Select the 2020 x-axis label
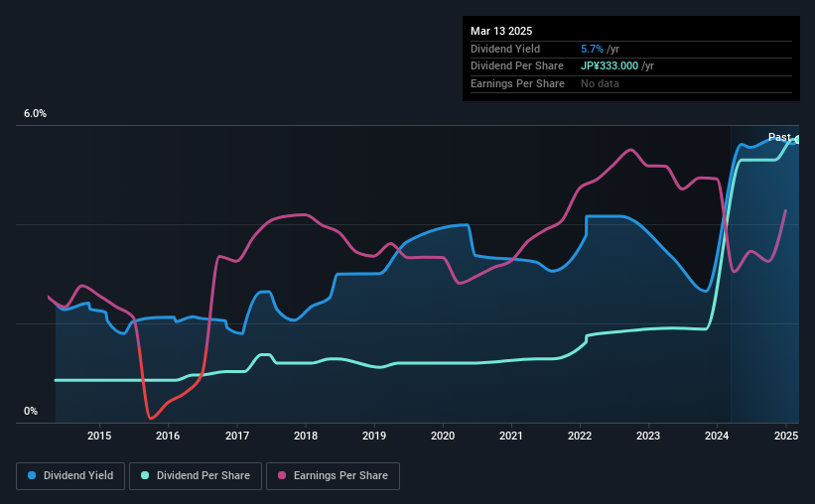Image resolution: width=815 pixels, height=504 pixels. click(x=443, y=436)
